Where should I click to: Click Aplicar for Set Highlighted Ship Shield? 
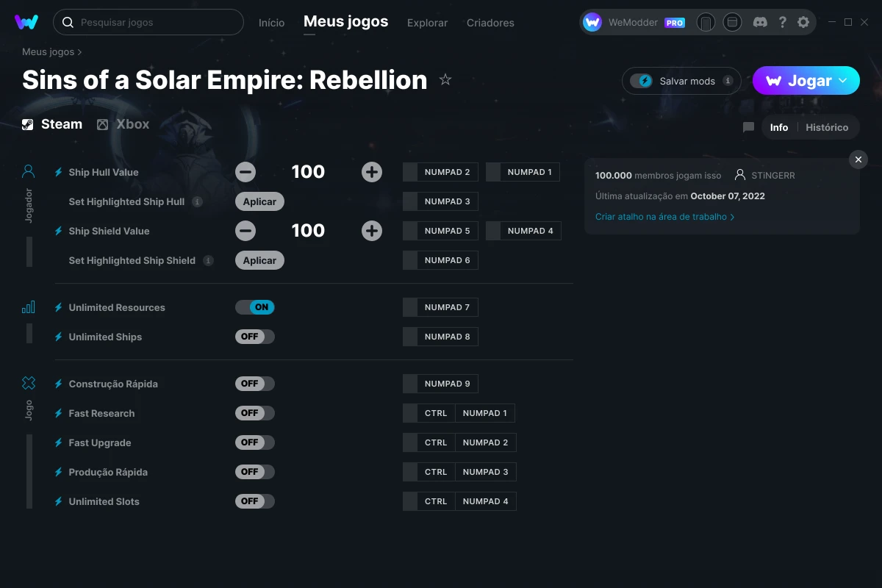tap(259, 260)
